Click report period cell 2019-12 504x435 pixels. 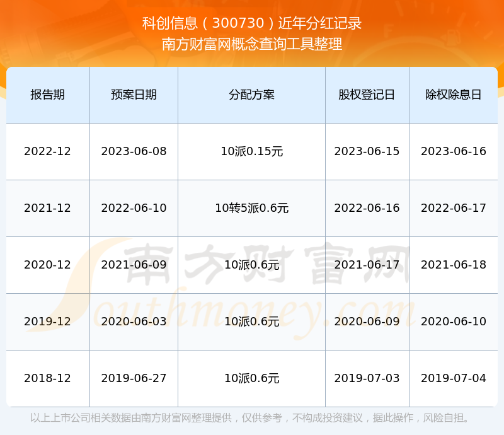coord(48,321)
